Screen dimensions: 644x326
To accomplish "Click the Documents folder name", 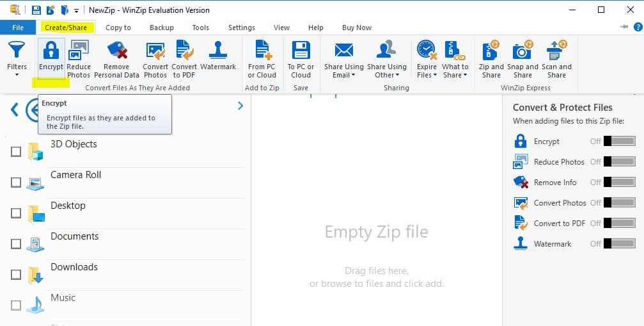I will (74, 236).
